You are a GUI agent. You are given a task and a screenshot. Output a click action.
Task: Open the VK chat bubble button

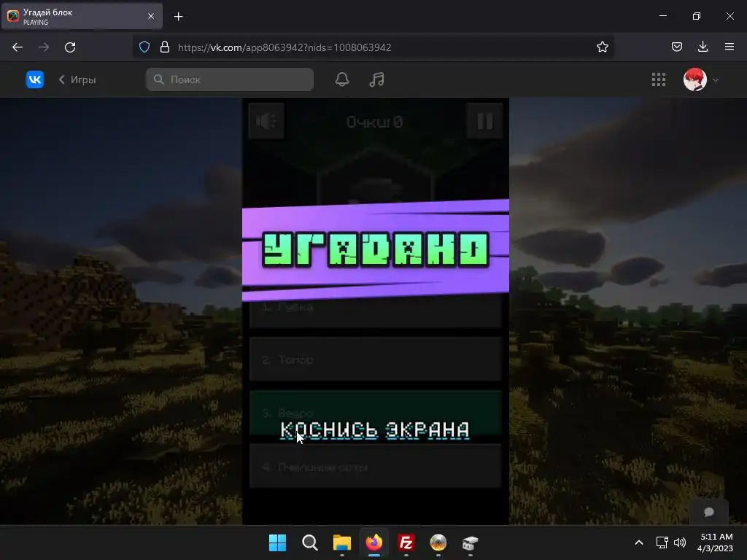709,512
